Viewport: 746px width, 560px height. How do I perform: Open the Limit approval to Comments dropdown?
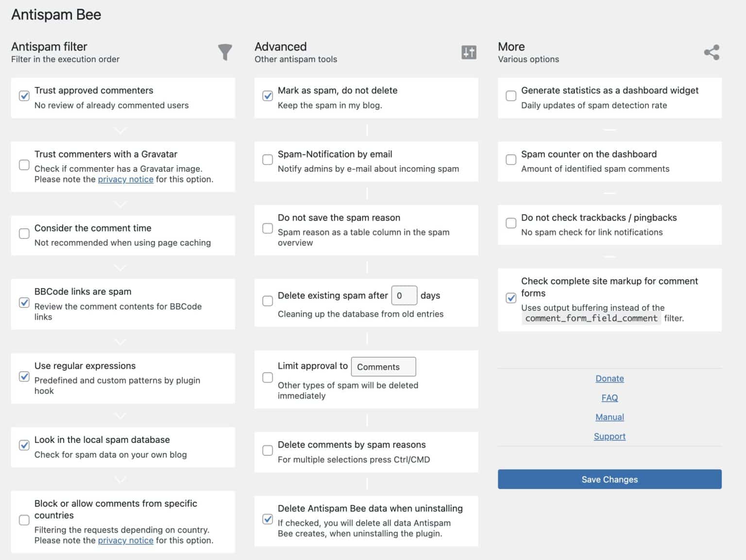[x=383, y=367]
